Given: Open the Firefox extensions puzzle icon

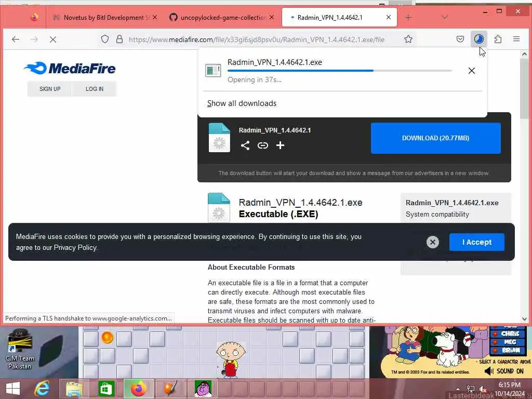Looking at the screenshot, I should pyautogui.click(x=498, y=39).
